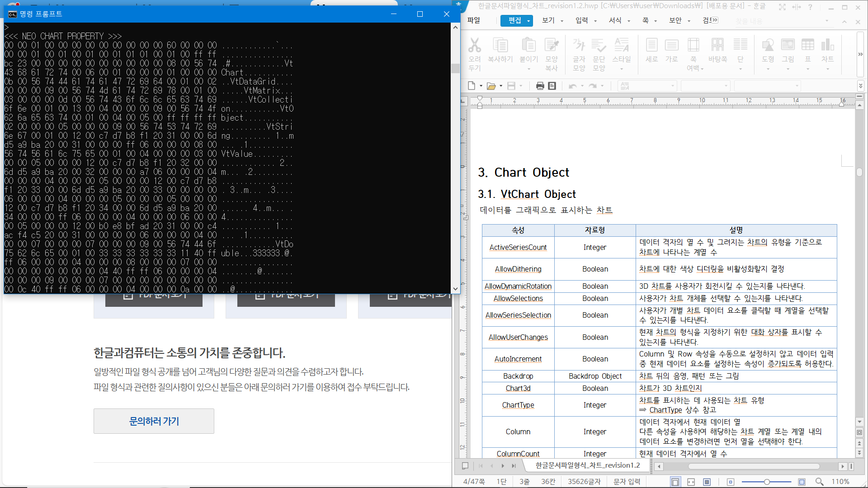The image size is (868, 488).
Task: Open the 파일 menu
Action: pyautogui.click(x=473, y=20)
